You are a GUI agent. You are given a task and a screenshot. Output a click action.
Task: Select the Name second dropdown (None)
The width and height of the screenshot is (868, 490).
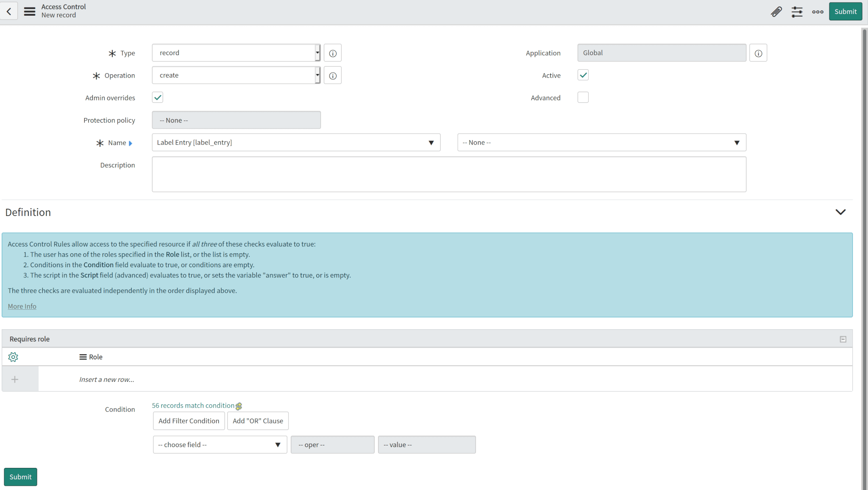pos(601,142)
